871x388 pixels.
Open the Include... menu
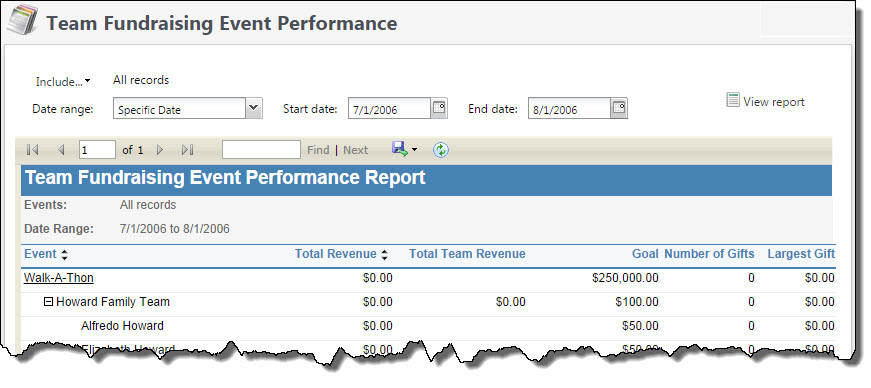pos(63,82)
